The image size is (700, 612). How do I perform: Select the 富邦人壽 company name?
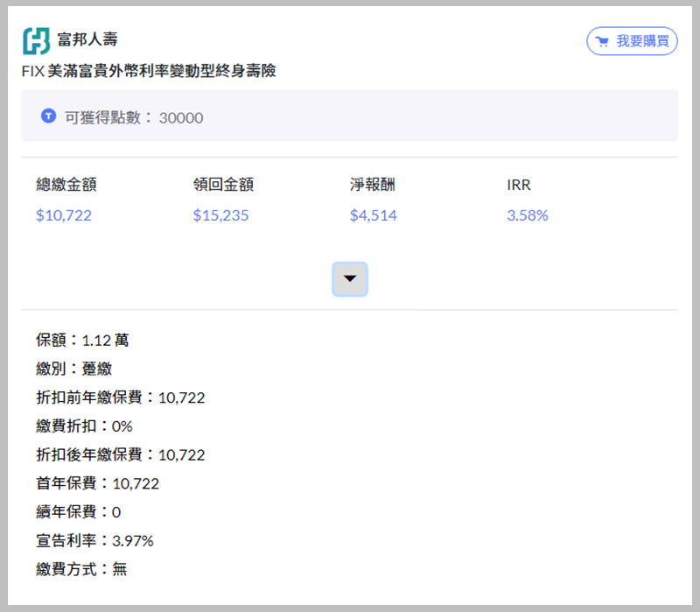click(x=87, y=39)
